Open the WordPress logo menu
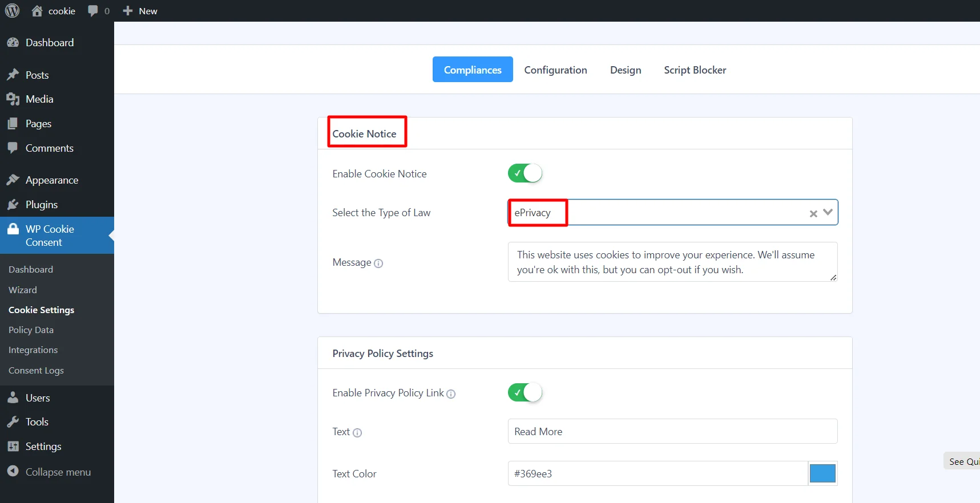 [12, 11]
